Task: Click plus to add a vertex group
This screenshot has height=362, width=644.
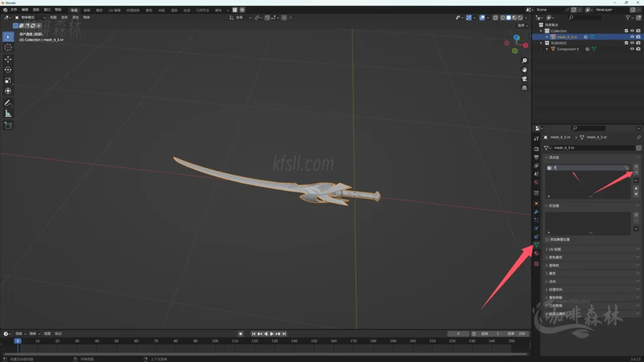Action: click(x=636, y=166)
